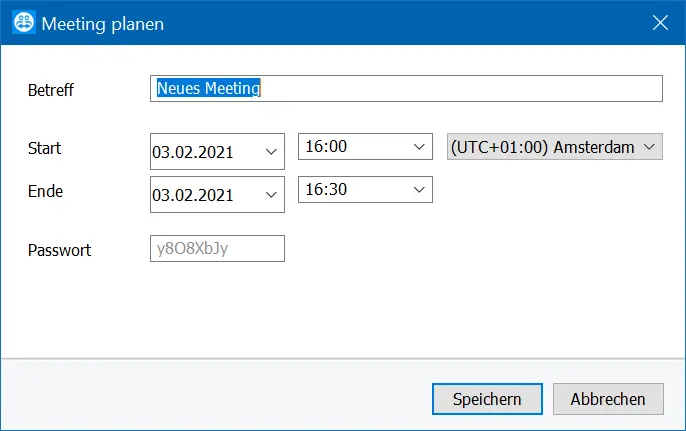Save the meeting with Speichern
The image size is (686, 431).
click(487, 399)
